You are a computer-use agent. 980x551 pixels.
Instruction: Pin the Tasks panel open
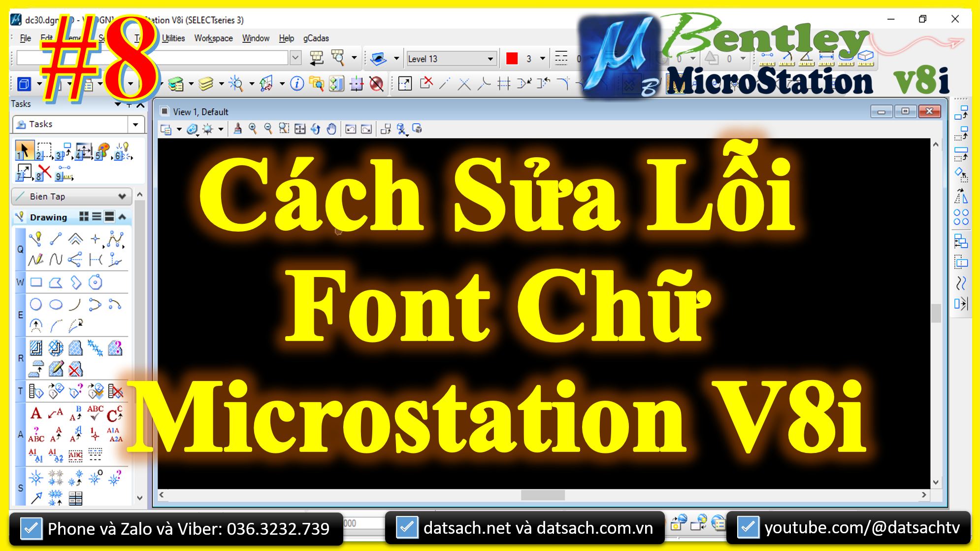pyautogui.click(x=129, y=105)
